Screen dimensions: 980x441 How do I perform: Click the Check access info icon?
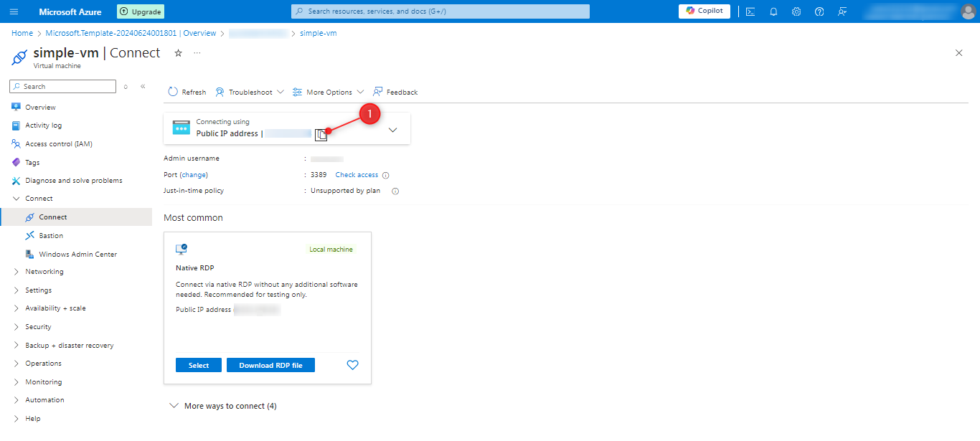click(x=386, y=175)
